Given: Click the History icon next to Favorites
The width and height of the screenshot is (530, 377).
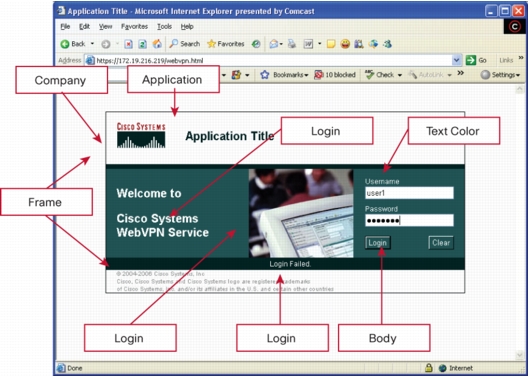Looking at the screenshot, I should click(256, 44).
